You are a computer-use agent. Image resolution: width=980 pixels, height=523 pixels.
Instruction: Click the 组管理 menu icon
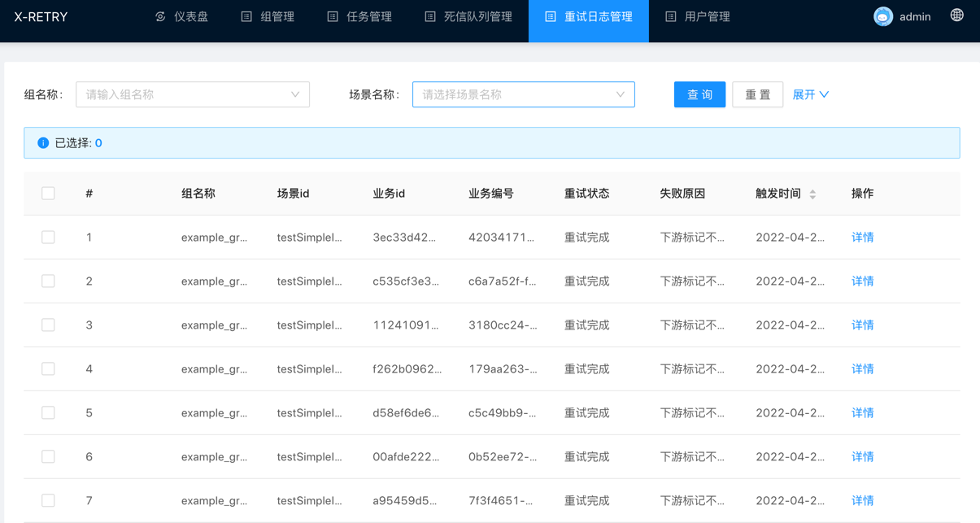(x=246, y=17)
